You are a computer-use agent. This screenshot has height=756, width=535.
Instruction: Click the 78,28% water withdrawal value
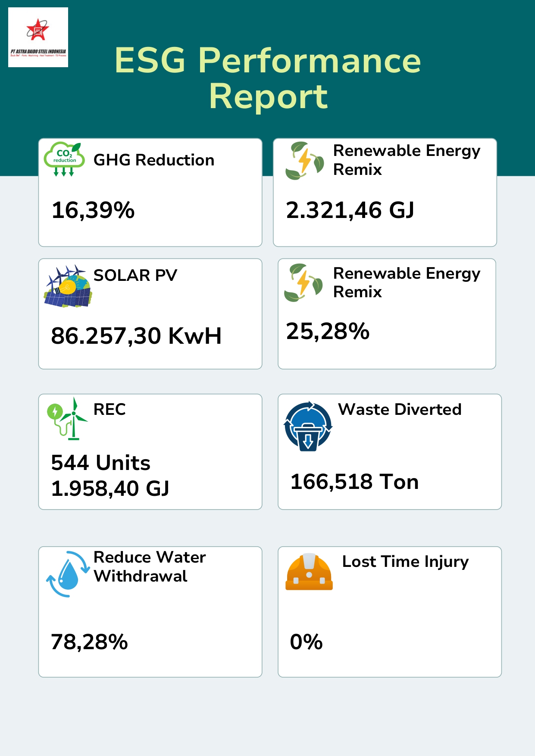point(90,642)
